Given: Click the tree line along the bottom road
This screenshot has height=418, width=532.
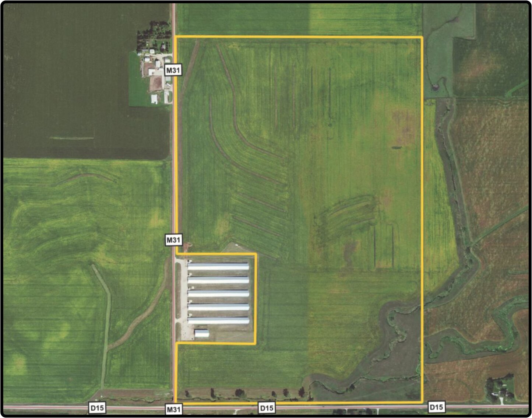Looking at the screenshot, I should point(239,394).
